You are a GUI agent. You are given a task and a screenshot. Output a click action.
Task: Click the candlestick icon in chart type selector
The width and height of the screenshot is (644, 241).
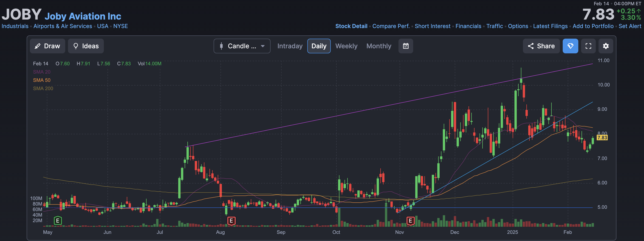221,46
